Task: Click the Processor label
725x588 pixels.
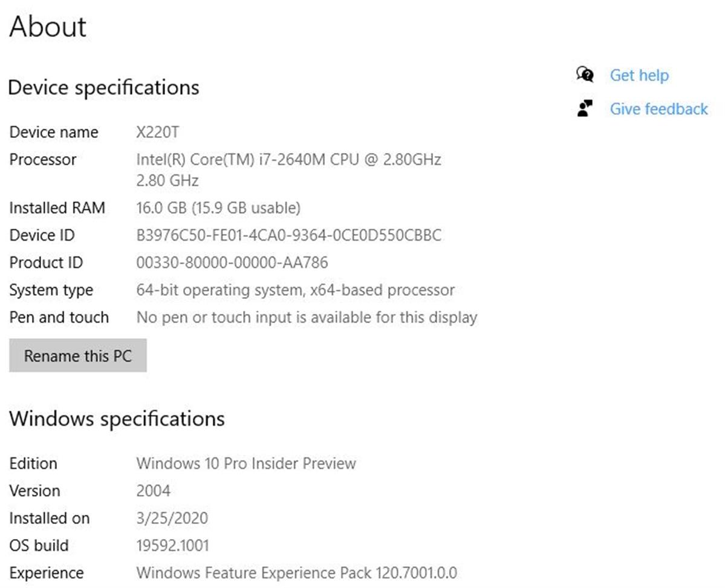Action: 42,160
